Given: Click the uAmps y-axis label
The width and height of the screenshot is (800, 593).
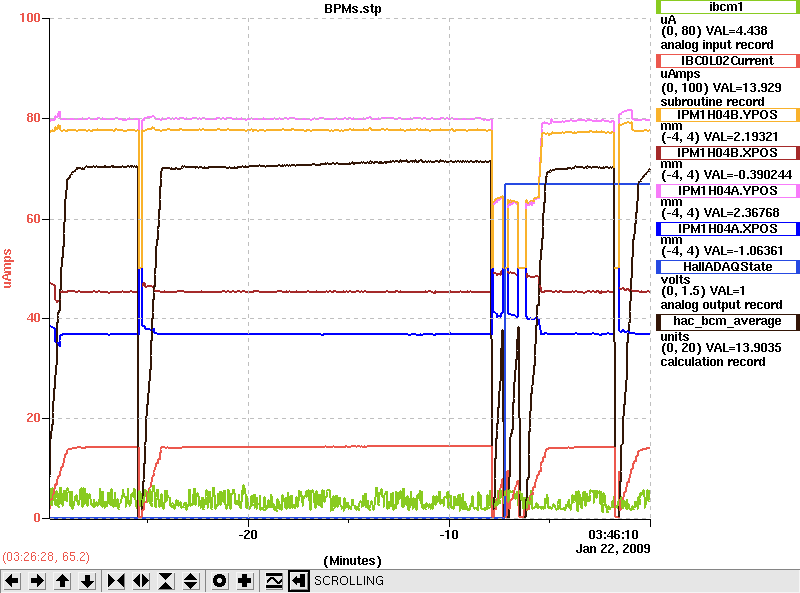Looking at the screenshot, I should click(7, 268).
